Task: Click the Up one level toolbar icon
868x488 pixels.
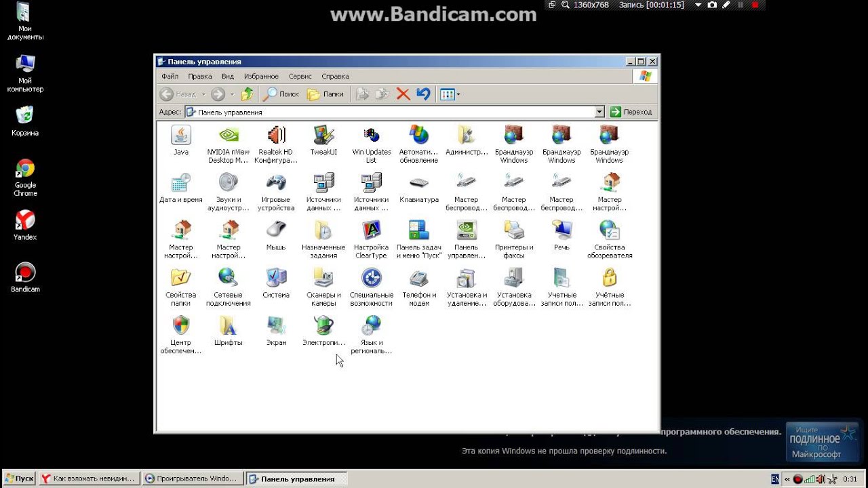Action: tap(247, 94)
